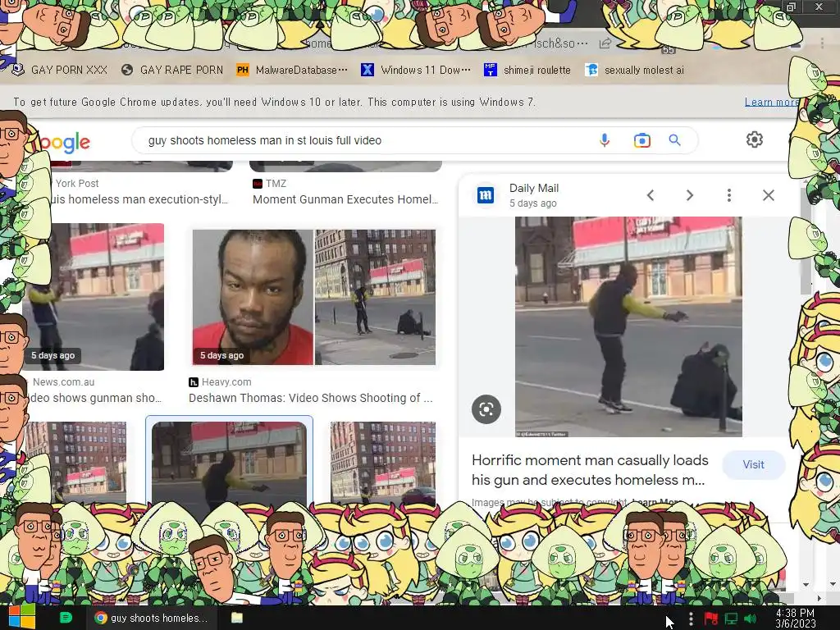Restore down the Chrome window

coord(791,7)
